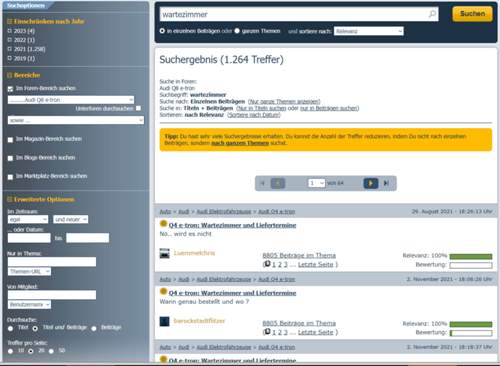Click first result's Relevanz 100% green bar
The image size is (500, 366).
coord(471,256)
